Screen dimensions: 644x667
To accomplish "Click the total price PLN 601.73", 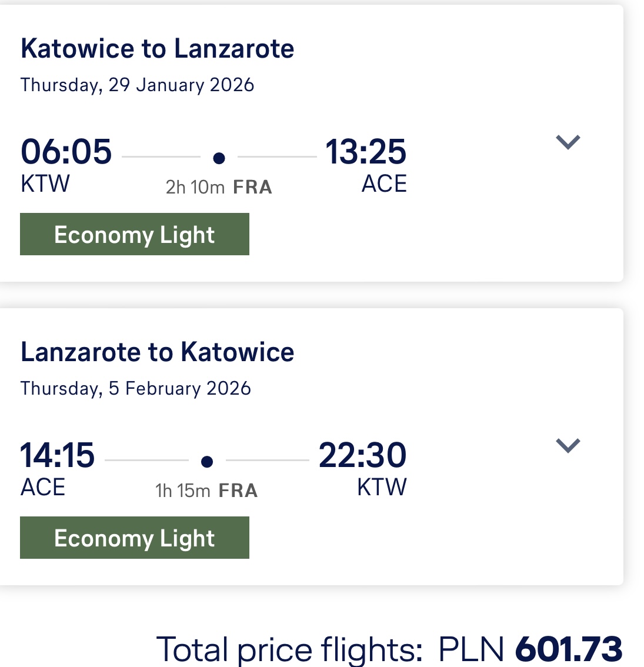I will [x=530, y=649].
